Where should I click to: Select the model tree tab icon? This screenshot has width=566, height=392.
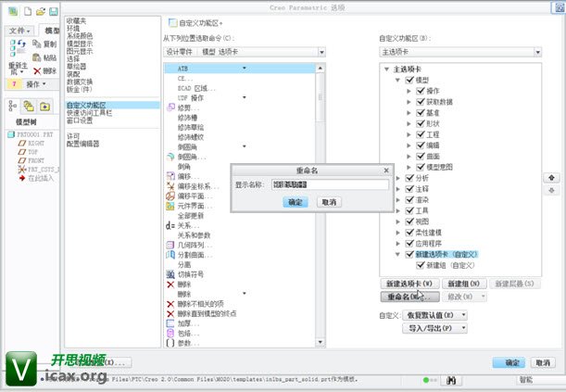coord(13,107)
